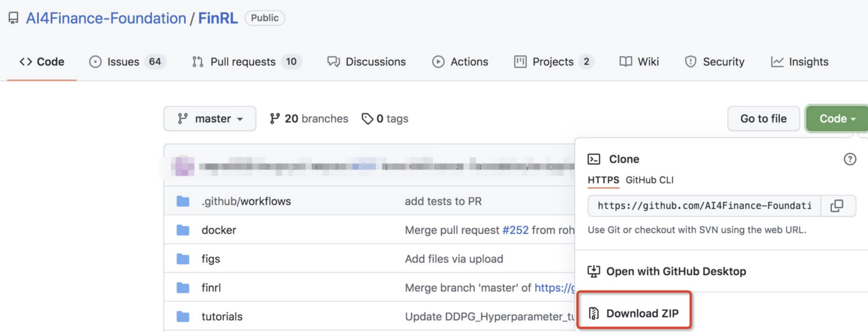Click the branches fork icon

[275, 118]
